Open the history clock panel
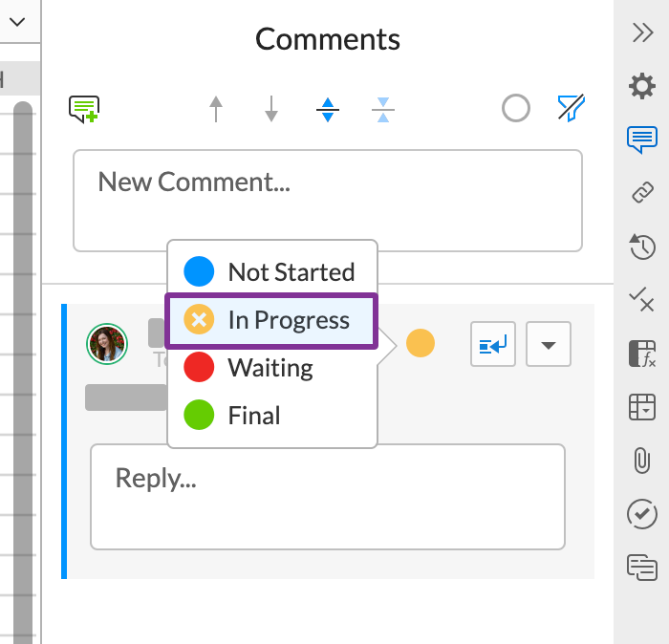Image resolution: width=669 pixels, height=644 pixels. (x=642, y=247)
